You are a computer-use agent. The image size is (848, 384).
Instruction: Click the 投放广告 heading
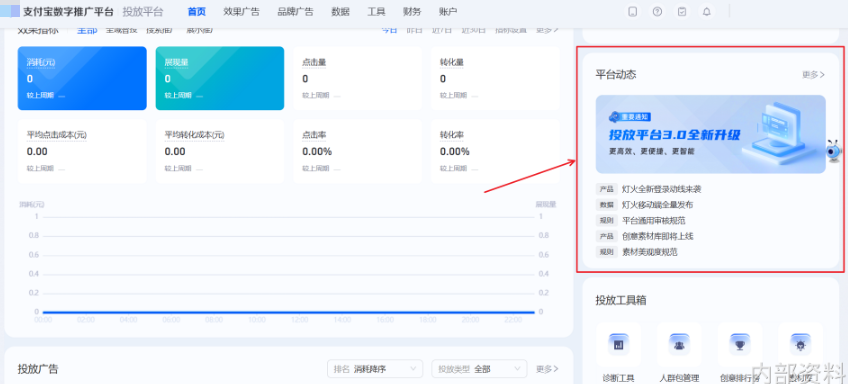point(38,369)
